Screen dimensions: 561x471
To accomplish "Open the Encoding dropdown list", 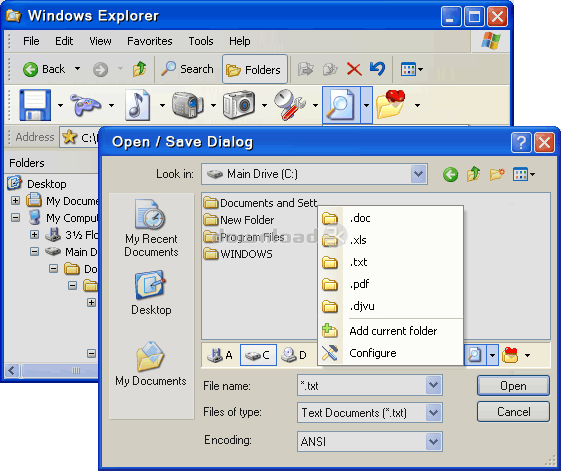I will point(434,441).
